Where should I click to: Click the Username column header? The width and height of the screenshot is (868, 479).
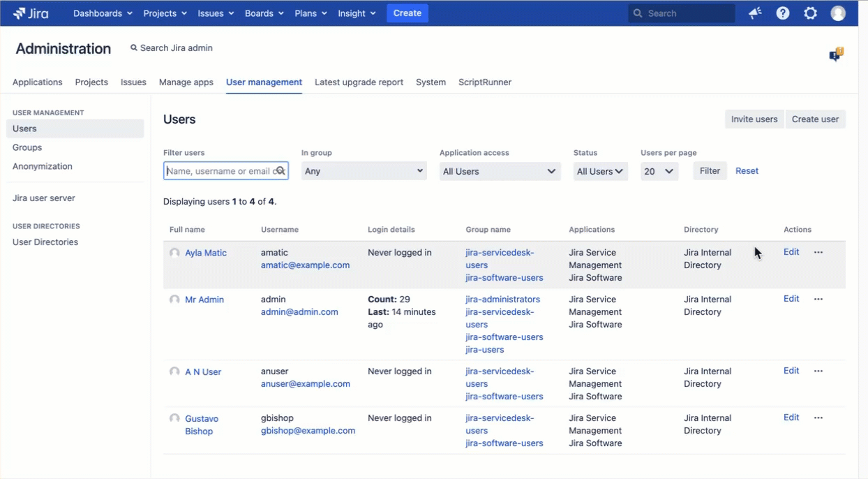tap(280, 230)
